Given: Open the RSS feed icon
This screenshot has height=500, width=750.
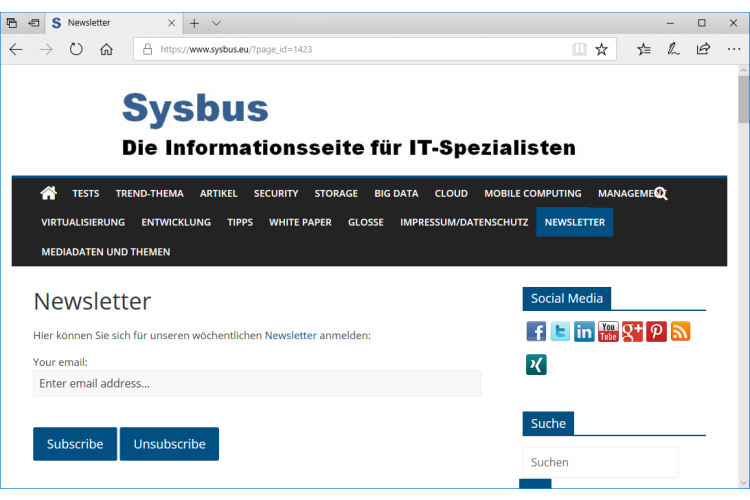Looking at the screenshot, I should tap(680, 332).
